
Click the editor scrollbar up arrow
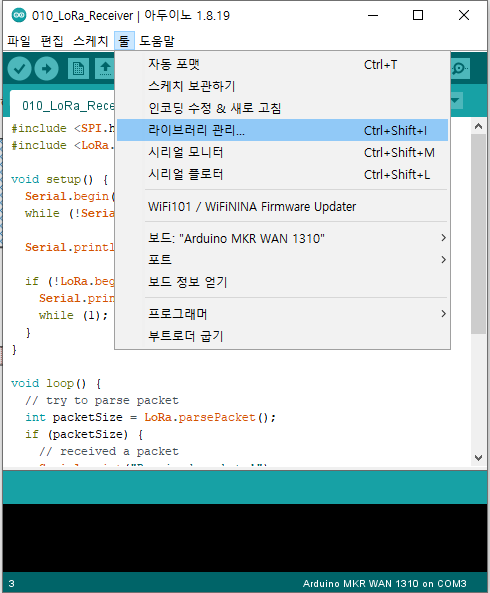click(x=478, y=126)
